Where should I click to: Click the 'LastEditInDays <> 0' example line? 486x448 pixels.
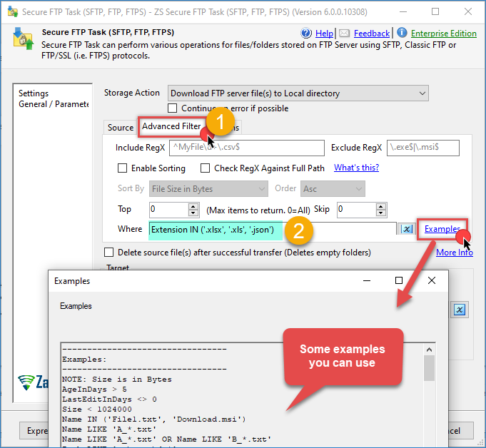click(x=109, y=399)
